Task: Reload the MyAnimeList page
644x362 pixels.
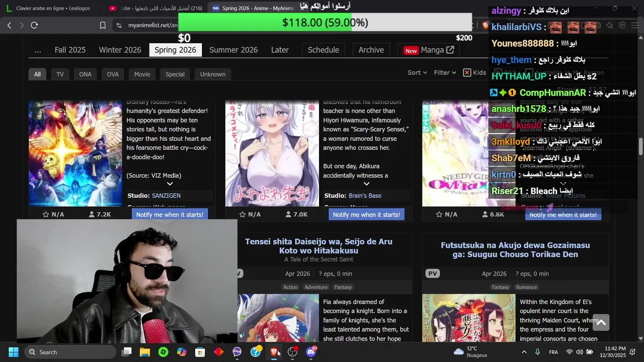Action: (x=34, y=25)
